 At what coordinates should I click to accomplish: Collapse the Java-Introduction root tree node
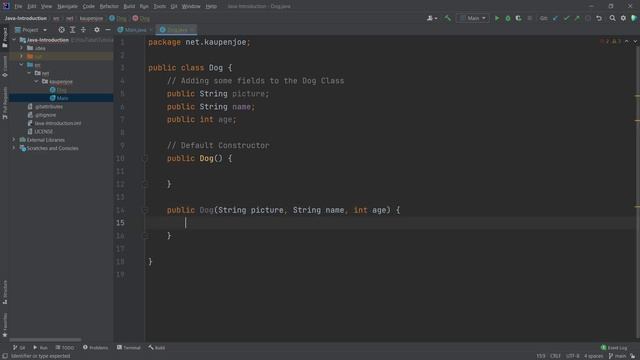click(x=14, y=40)
